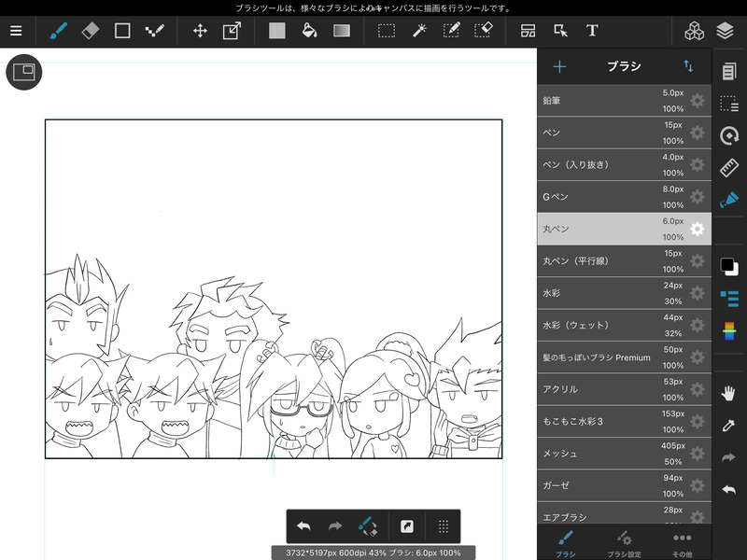Image resolution: width=747 pixels, height=560 pixels.
Task: Select the 水彩（ウェット） brush
Action: coord(624,325)
